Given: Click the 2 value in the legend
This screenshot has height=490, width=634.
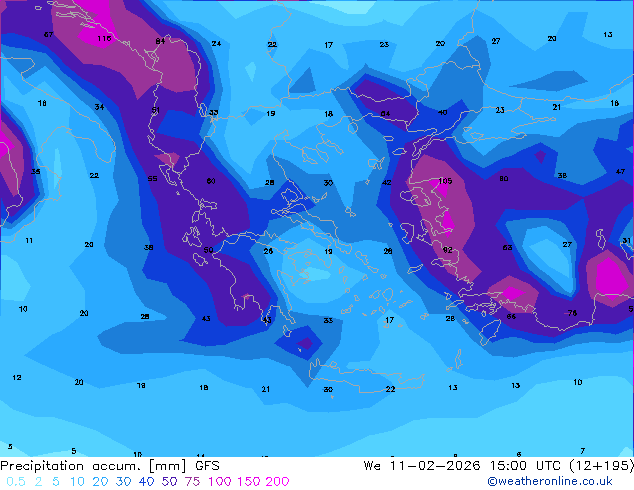Looking at the screenshot, I should point(38,482).
